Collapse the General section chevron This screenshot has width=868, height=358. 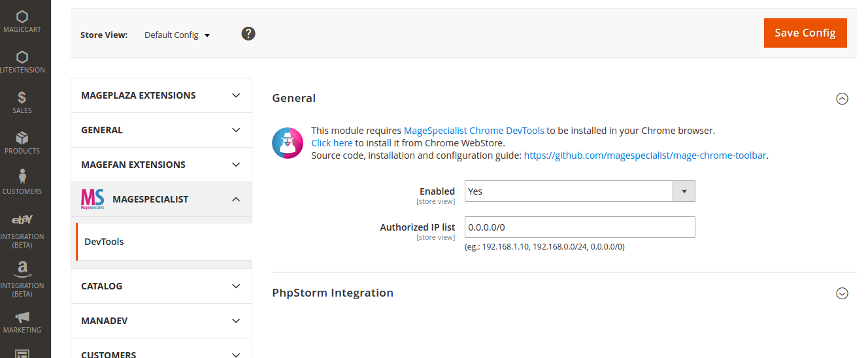[843, 99]
